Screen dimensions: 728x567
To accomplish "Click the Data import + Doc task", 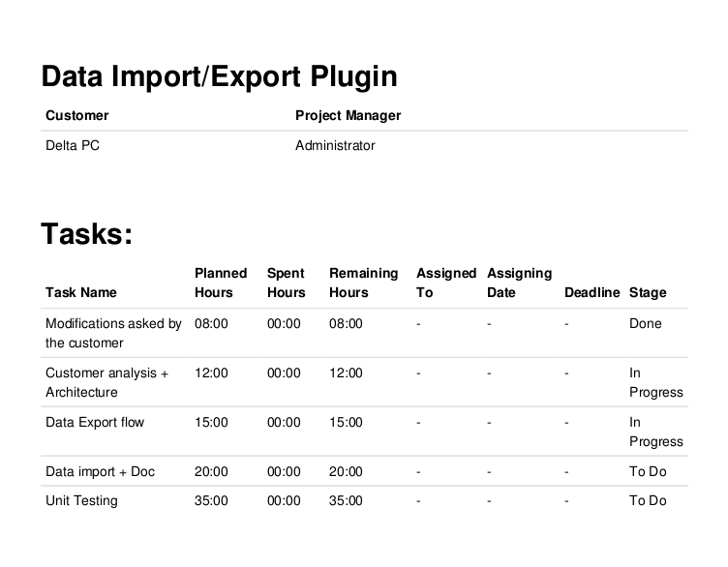I will pyautogui.click(x=100, y=472).
